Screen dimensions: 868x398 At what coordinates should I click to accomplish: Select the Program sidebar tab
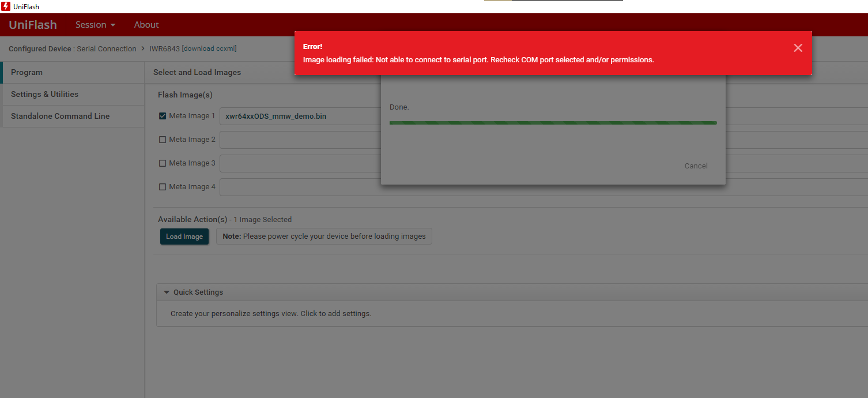click(73, 73)
